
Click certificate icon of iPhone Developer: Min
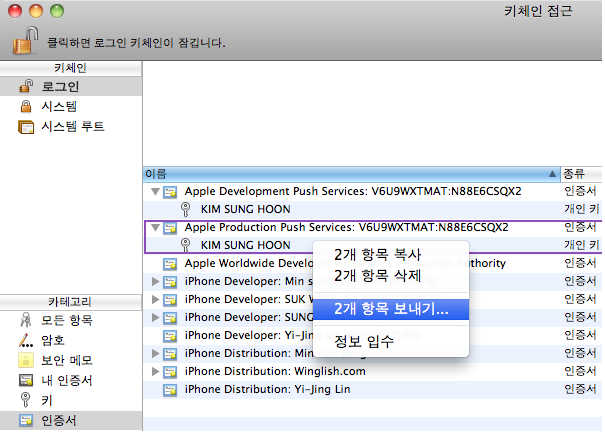[170, 282]
